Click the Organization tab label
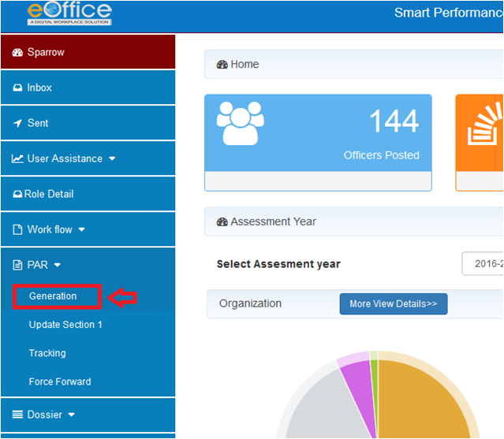Screen dimensions: 504x439 pyautogui.click(x=250, y=303)
